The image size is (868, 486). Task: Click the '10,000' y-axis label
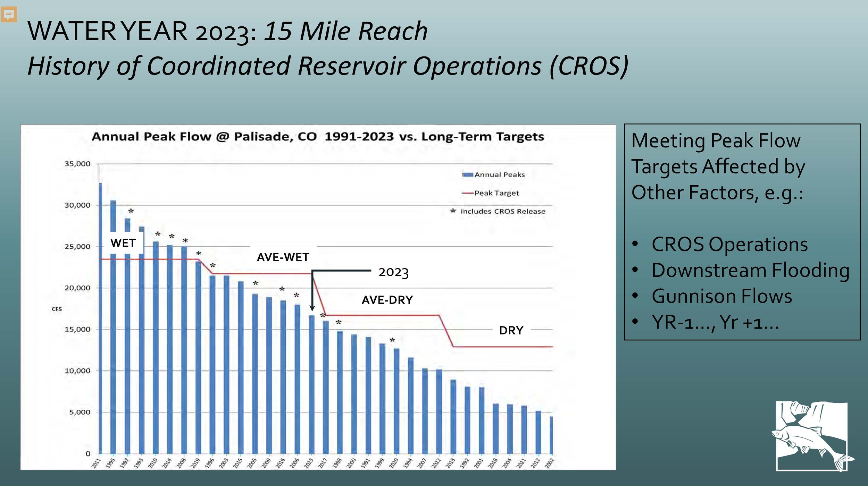pos(77,371)
